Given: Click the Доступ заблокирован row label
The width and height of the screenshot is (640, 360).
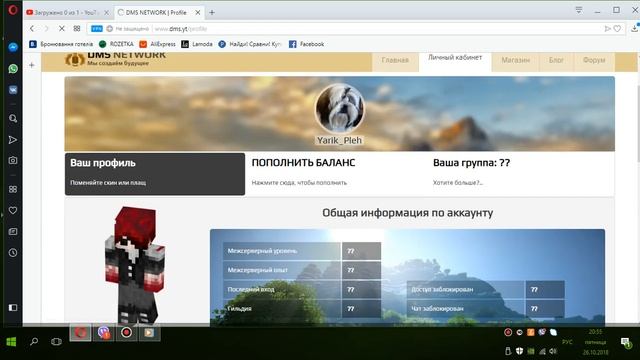Looking at the screenshot, I should (442, 289).
